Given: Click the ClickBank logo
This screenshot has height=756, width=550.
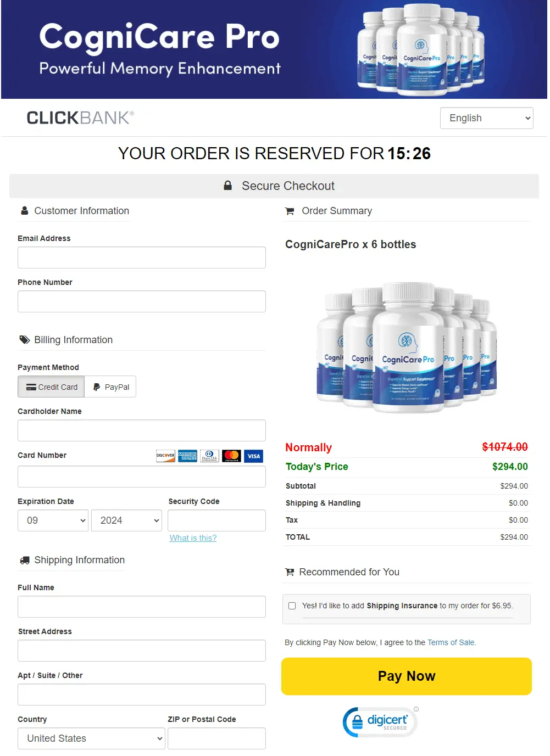Looking at the screenshot, I should click(x=79, y=117).
